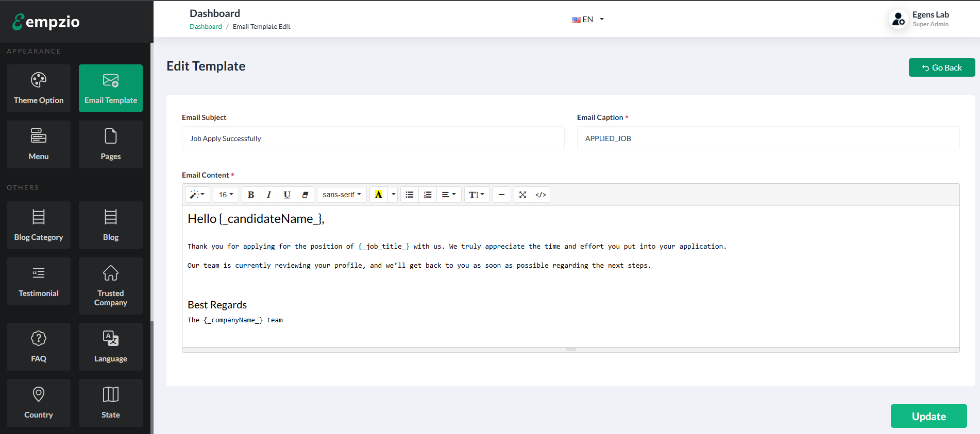This screenshot has height=434, width=980.
Task: Toggle italic text formatting
Action: [268, 195]
